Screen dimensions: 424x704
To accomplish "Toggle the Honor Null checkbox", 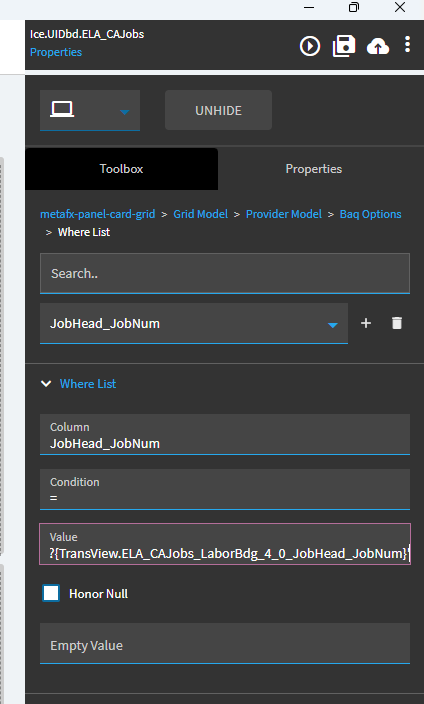I will tap(51, 593).
